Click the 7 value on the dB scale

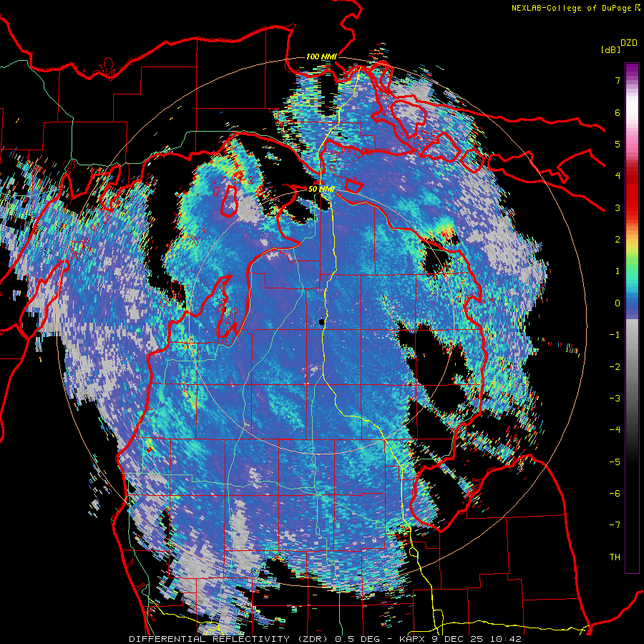point(618,80)
